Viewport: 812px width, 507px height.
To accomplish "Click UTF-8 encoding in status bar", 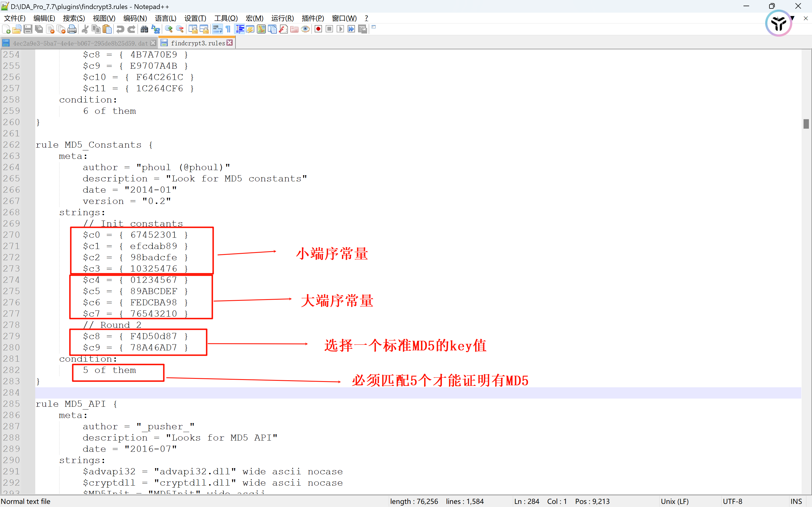I will click(x=732, y=501).
